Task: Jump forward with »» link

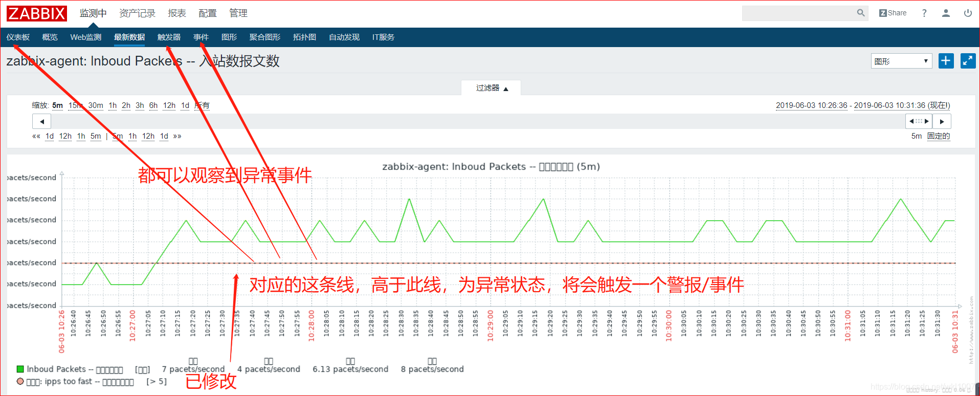Action: click(177, 136)
